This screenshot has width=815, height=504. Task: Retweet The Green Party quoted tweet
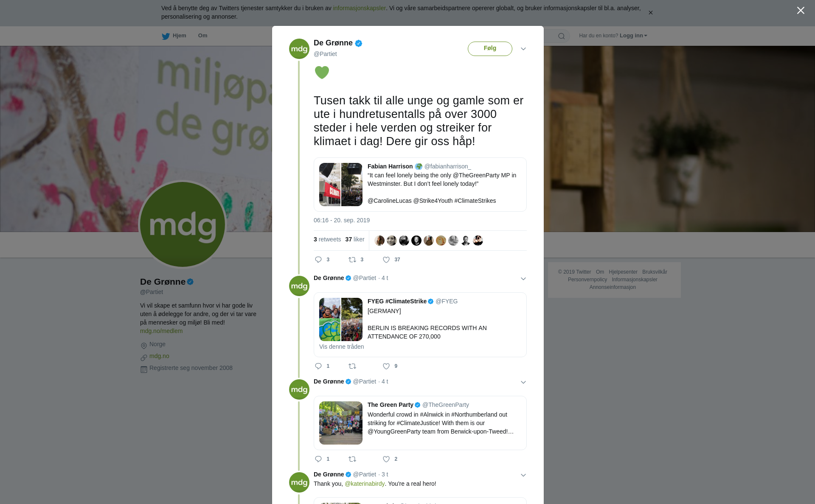[x=352, y=459]
